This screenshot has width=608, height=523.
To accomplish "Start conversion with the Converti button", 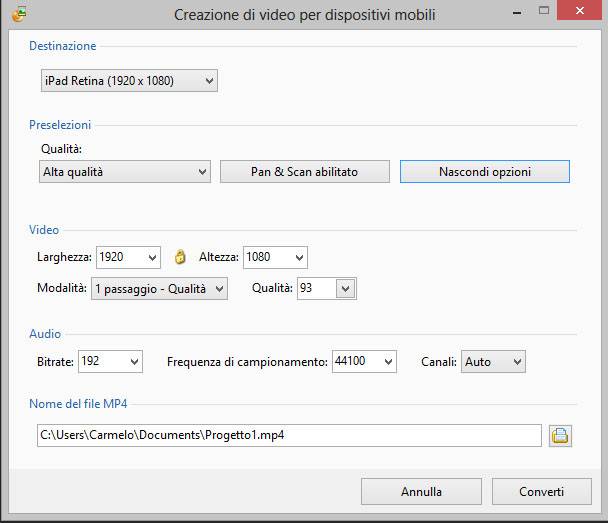I will [x=542, y=492].
